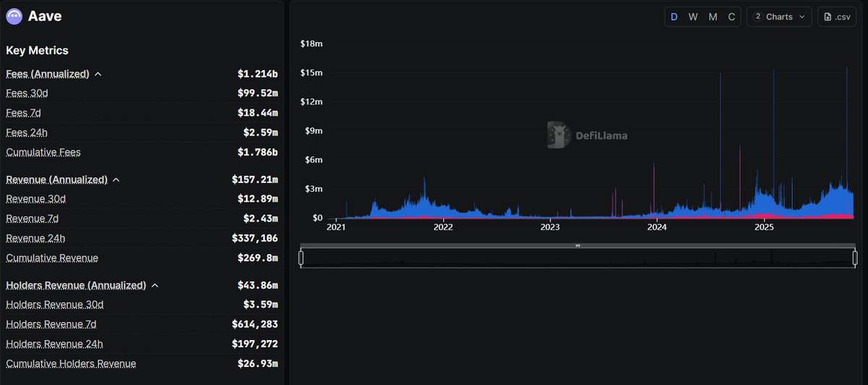Click the Revenue 24h label
Screen dimensions: 868x385
(36, 238)
